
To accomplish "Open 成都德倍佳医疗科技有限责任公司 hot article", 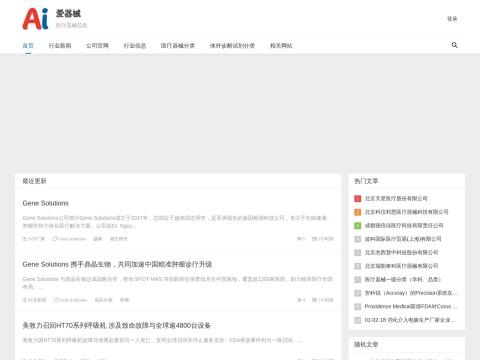I will pos(404,226).
